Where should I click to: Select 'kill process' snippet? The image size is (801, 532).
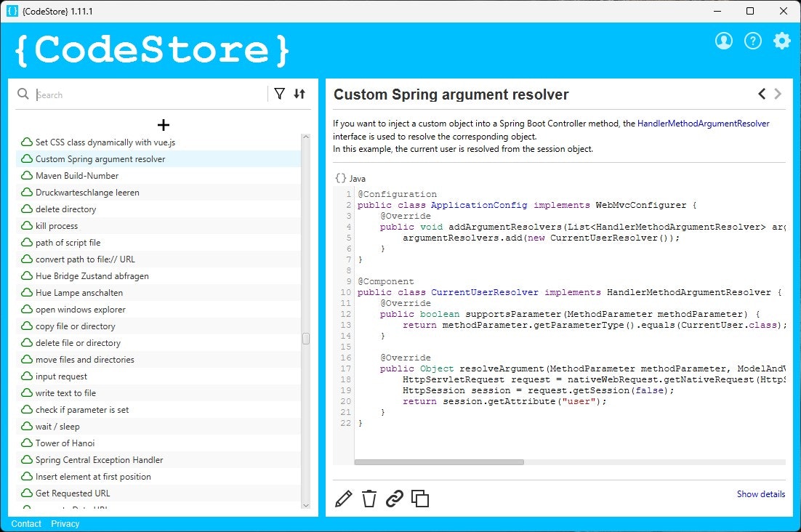click(x=158, y=226)
